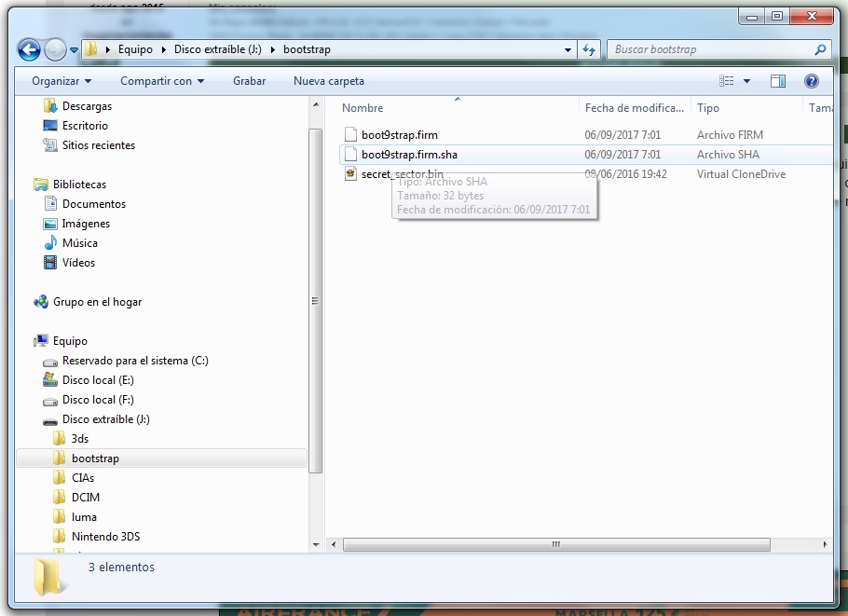The height and width of the screenshot is (616, 848).
Task: Click the Disco extraíble (J:) drive icon
Action: pyautogui.click(x=49, y=420)
